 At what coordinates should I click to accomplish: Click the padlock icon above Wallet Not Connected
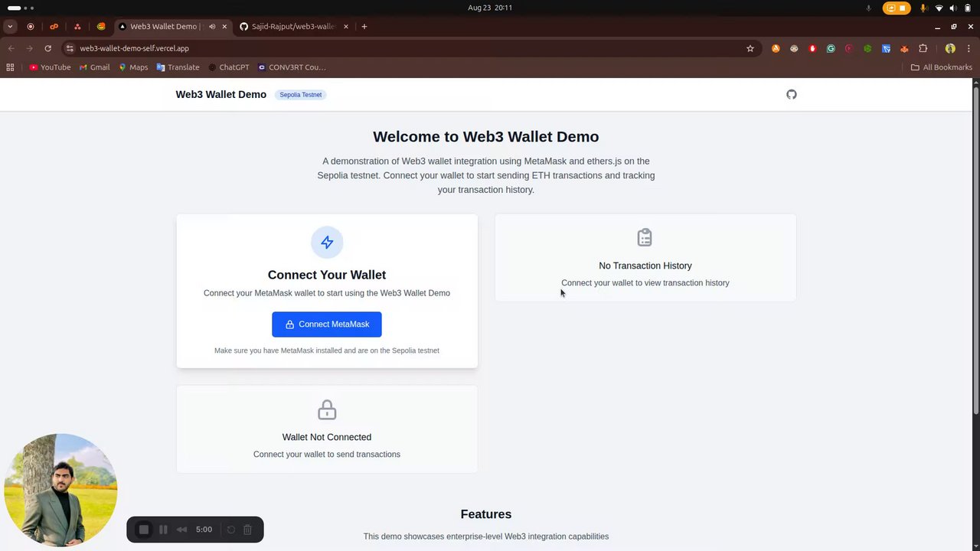click(327, 409)
